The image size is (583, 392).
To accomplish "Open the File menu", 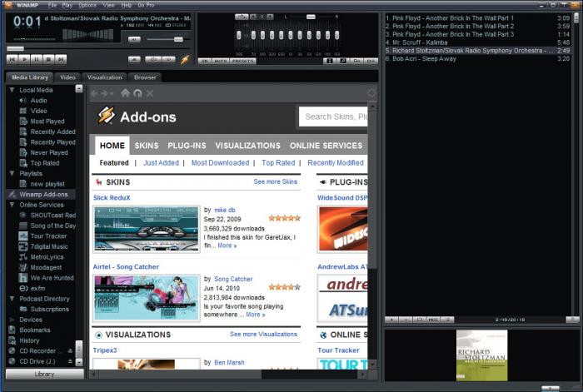I will (x=52, y=5).
